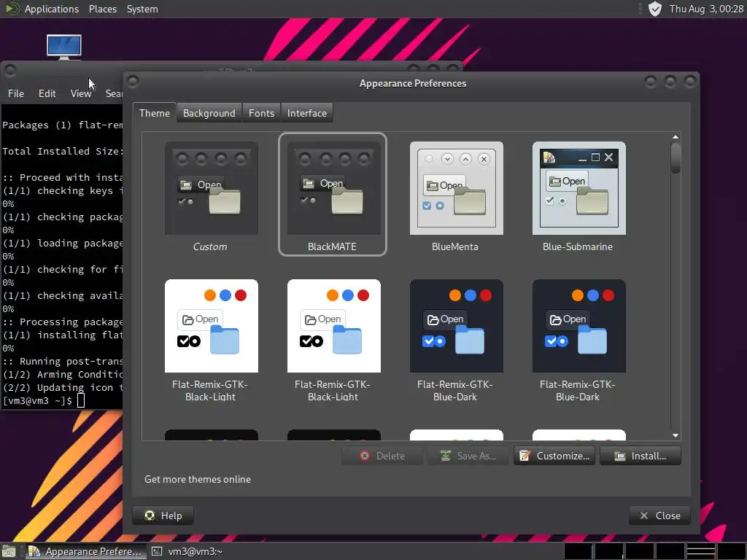Viewport: 747px width, 560px height.
Task: Click the terminal window's menu button
Action: [x=10, y=71]
